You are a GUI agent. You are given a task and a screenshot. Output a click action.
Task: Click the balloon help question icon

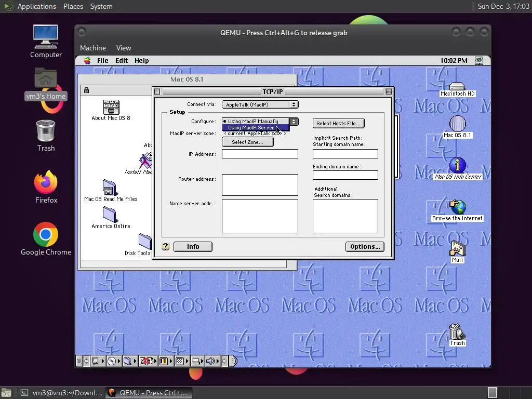point(166,247)
